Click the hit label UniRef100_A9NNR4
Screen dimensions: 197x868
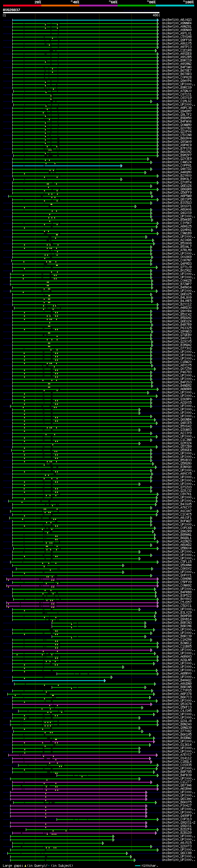177,23
